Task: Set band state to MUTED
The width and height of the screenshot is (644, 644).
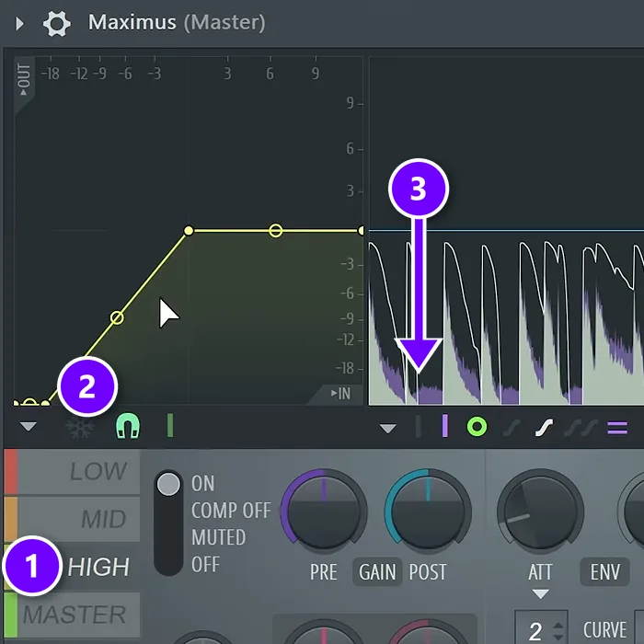Action: click(219, 537)
